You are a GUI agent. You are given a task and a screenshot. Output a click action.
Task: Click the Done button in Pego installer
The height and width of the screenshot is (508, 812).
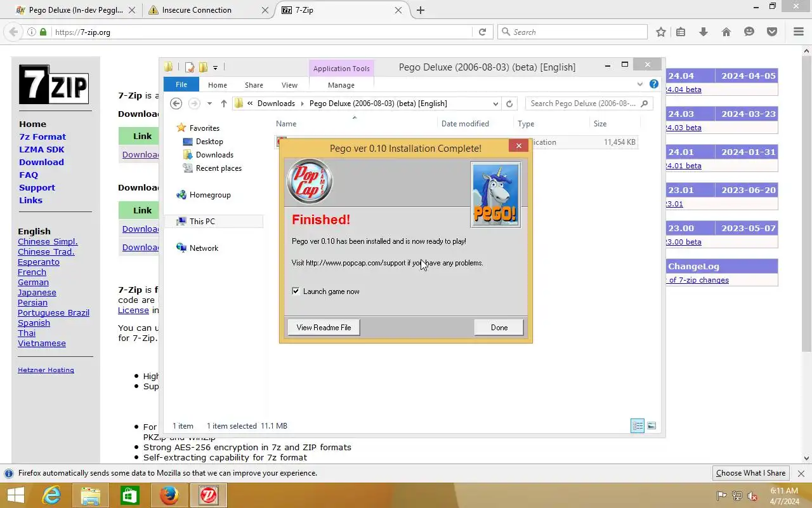[499, 328]
